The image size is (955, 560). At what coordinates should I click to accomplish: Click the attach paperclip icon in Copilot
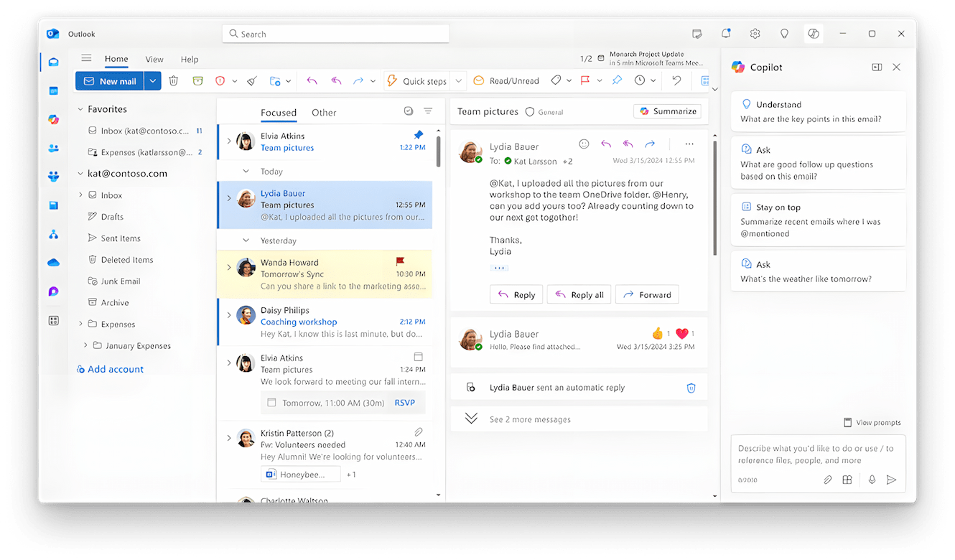(827, 480)
